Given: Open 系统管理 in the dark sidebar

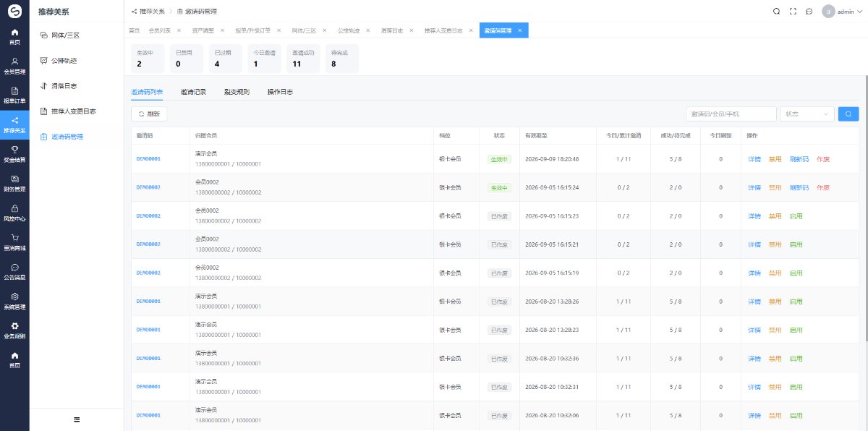Looking at the screenshot, I should click(14, 301).
